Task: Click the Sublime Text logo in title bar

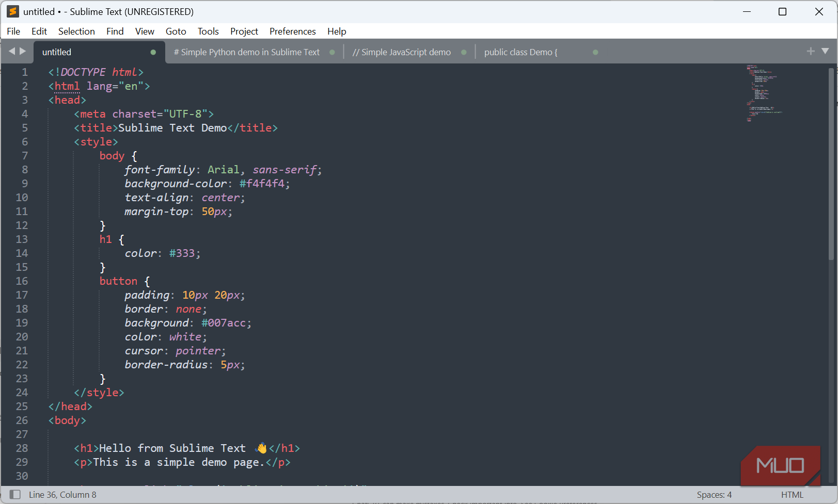Action: 13,11
